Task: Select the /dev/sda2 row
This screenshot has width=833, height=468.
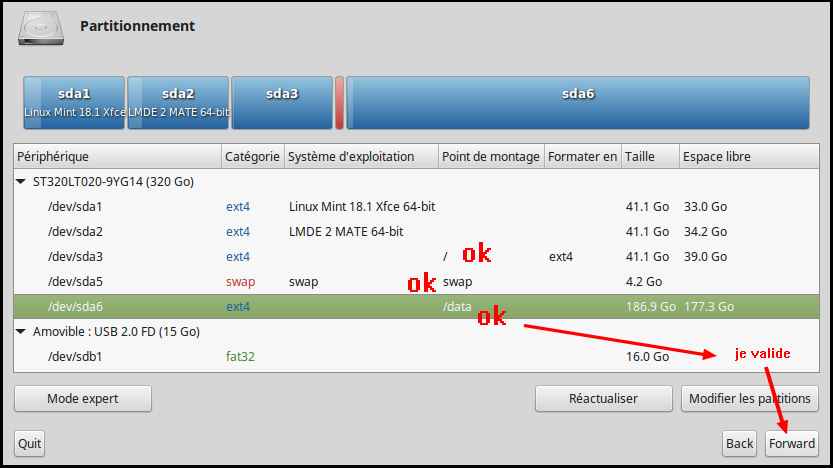Action: point(75,232)
